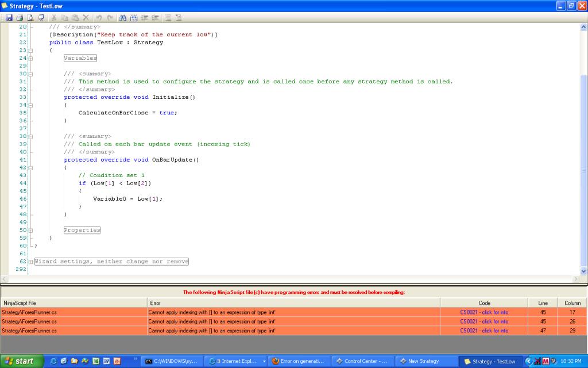This screenshot has height=368, width=588.
Task: Open CS0021 info link for line 45 column 26
Action: point(484,321)
